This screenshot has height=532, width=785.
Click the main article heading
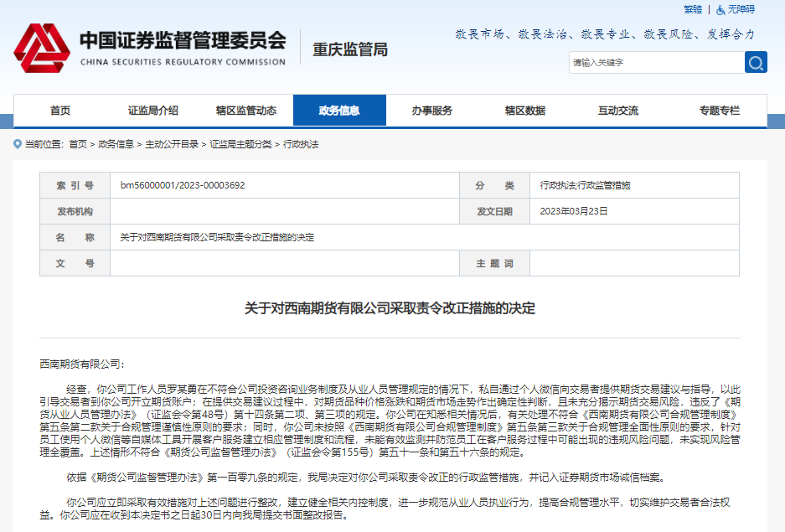(x=390, y=307)
